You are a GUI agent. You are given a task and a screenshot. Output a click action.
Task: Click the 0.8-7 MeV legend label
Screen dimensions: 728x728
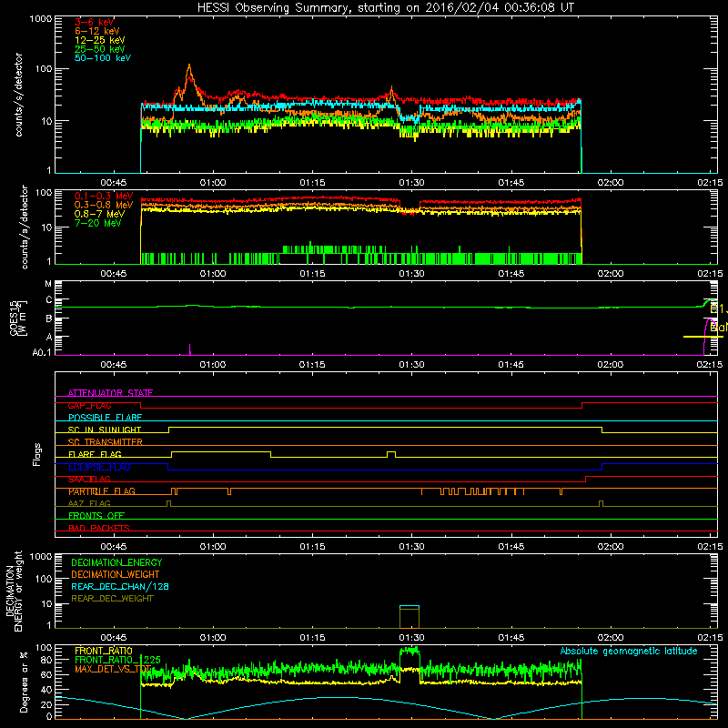coord(99,214)
